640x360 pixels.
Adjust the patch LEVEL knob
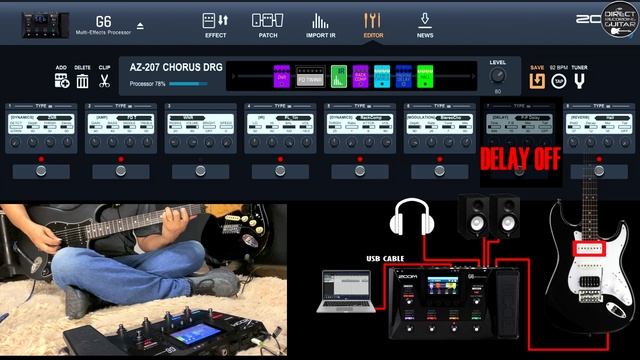(498, 76)
